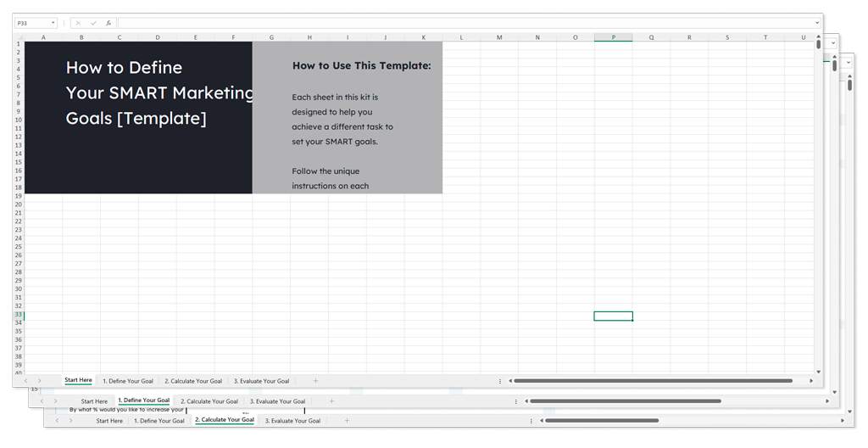The image size is (868, 448).
Task: Click '3. Evaluate Your Goal' tab in back window
Action: [x=292, y=421]
